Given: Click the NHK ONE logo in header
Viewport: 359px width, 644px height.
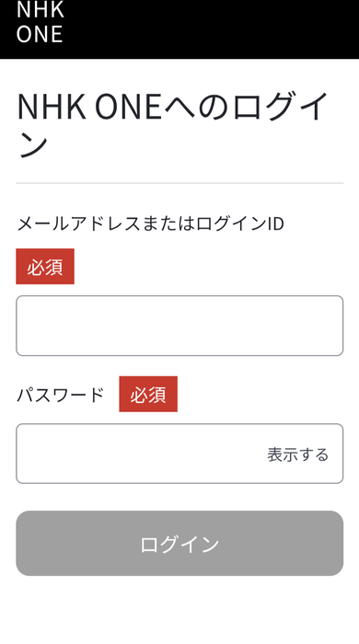Looking at the screenshot, I should pos(40,22).
